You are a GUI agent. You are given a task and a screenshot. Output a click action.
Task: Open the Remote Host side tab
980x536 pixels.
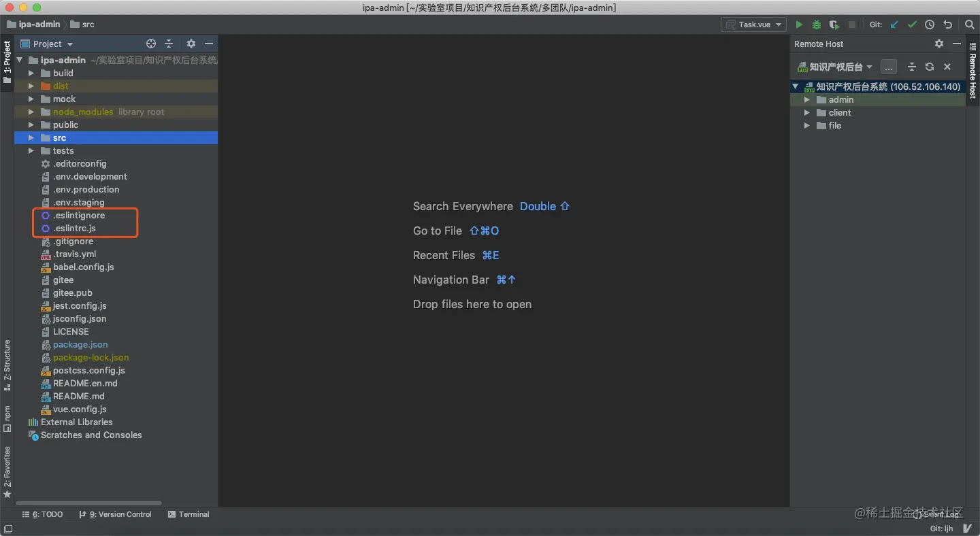[x=973, y=70]
